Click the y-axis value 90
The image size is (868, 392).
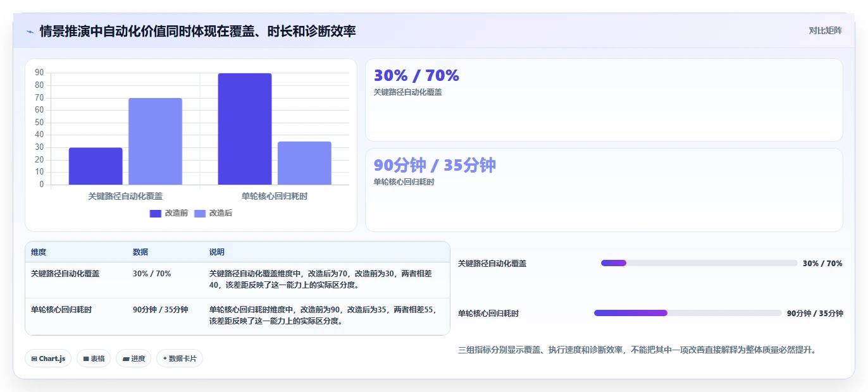click(40, 73)
